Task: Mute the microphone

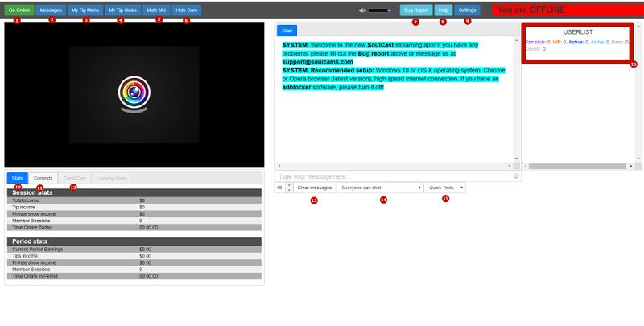Action: click(x=155, y=10)
